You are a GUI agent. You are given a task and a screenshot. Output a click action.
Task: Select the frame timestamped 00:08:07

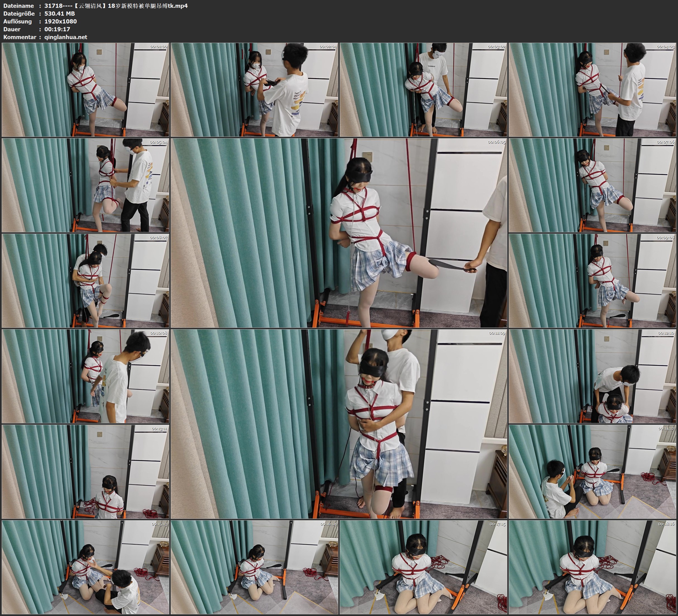(85, 281)
